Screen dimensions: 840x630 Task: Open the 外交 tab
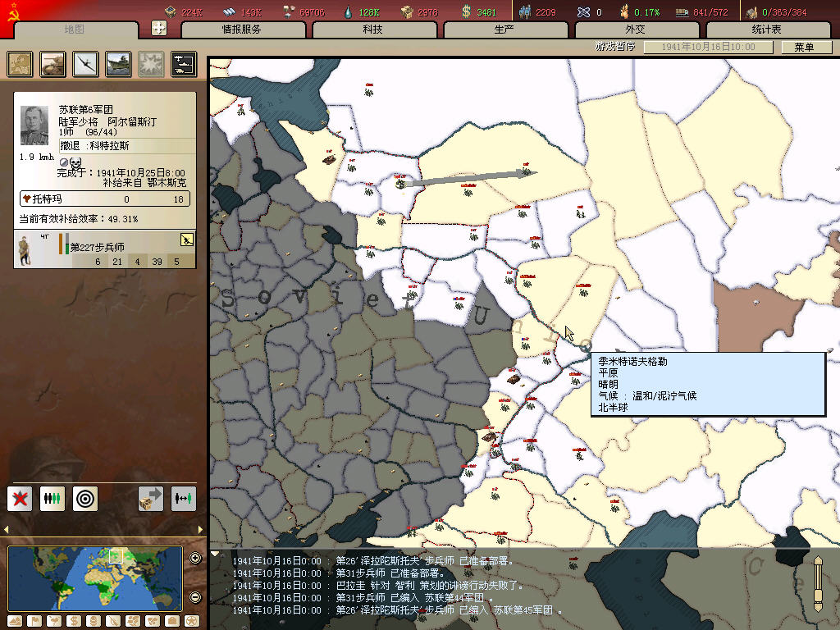click(x=636, y=30)
